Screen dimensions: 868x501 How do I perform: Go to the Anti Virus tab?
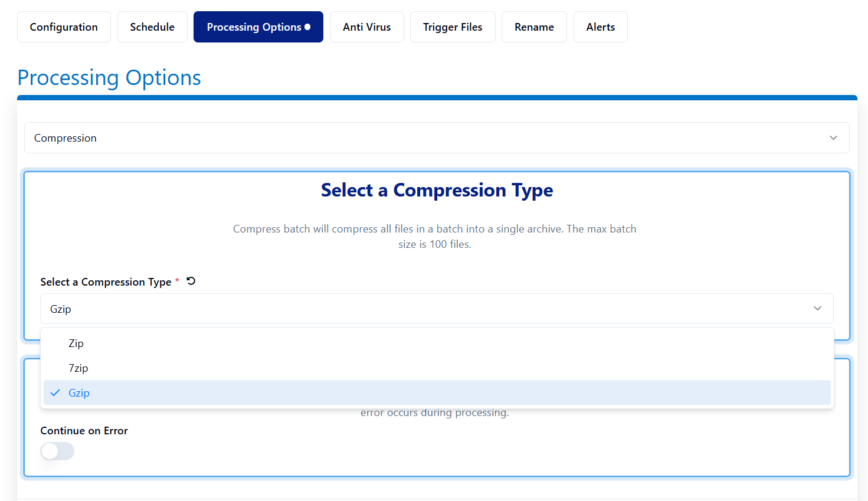pyautogui.click(x=366, y=27)
